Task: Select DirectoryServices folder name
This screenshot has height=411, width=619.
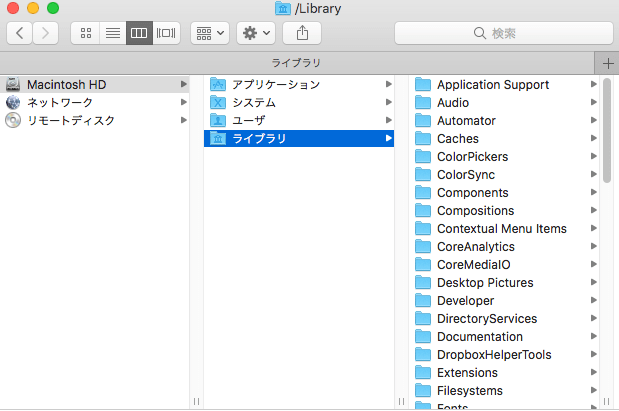Action: coord(487,319)
